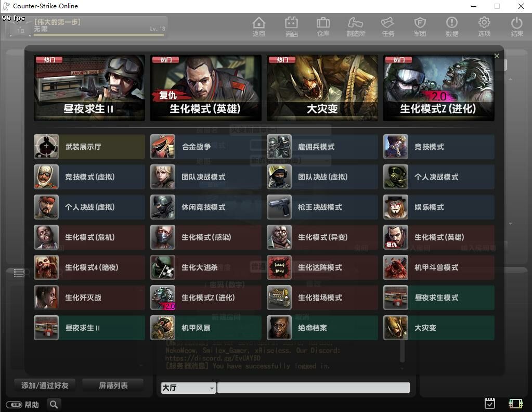
Task: Click the magnifier search icon near 帮助
Action: coord(54,404)
